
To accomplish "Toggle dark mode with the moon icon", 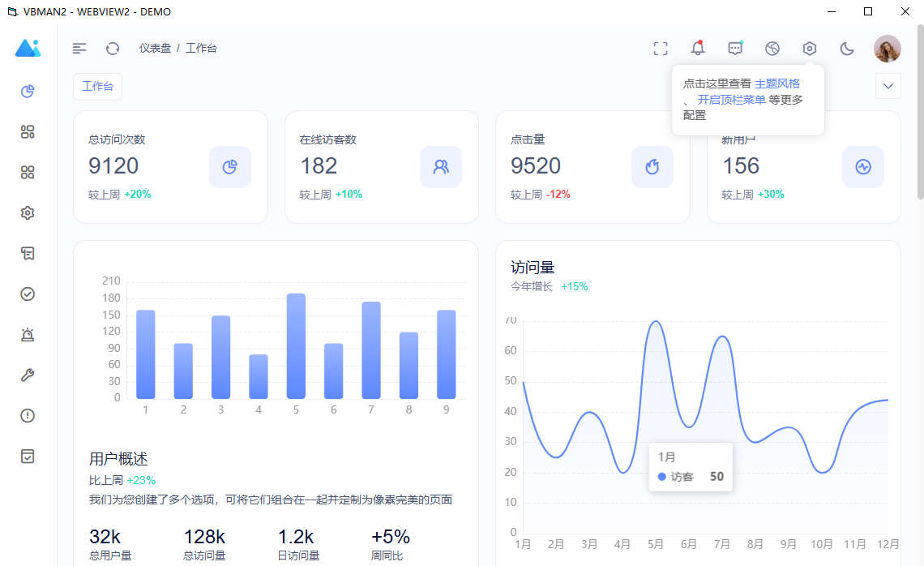I will (x=847, y=48).
